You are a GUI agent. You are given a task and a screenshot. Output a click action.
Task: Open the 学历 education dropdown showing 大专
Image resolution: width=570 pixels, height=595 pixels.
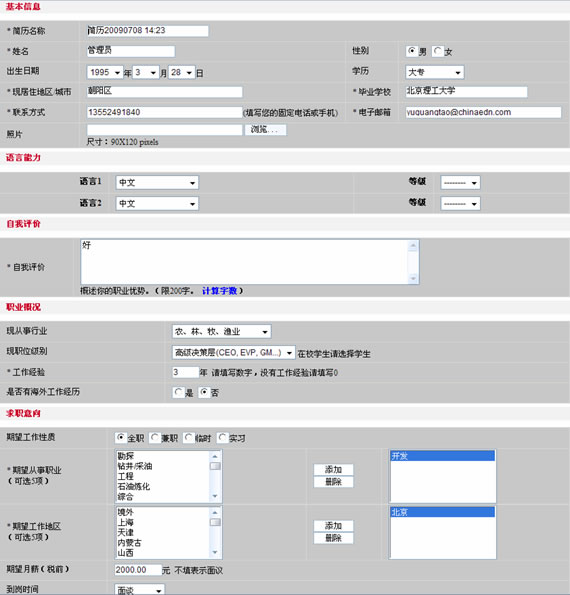point(435,72)
